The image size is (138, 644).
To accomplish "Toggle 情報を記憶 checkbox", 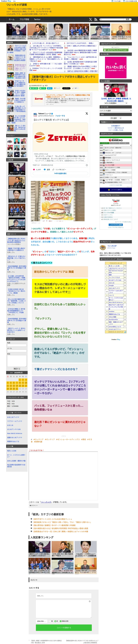I will click(x=61, y=621).
